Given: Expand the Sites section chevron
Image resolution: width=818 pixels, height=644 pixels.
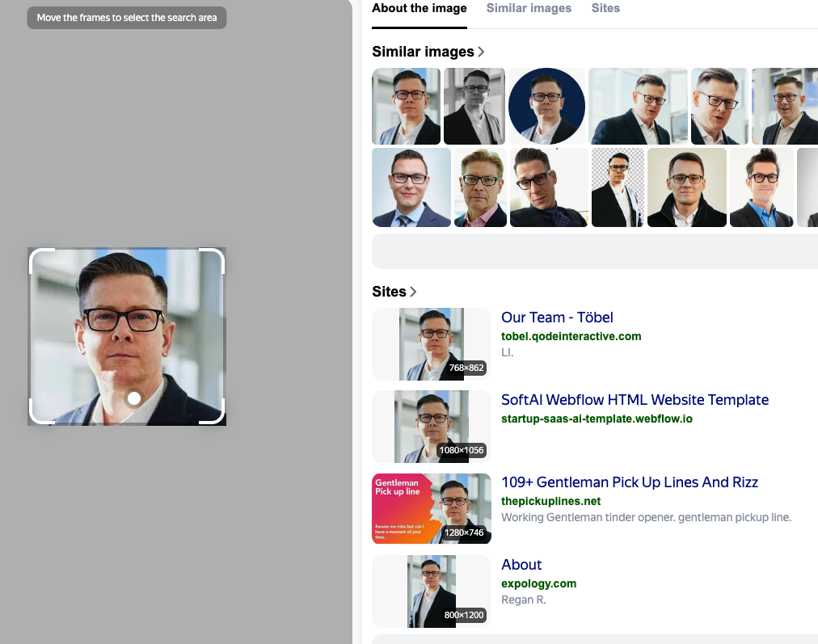Looking at the screenshot, I should point(414,292).
